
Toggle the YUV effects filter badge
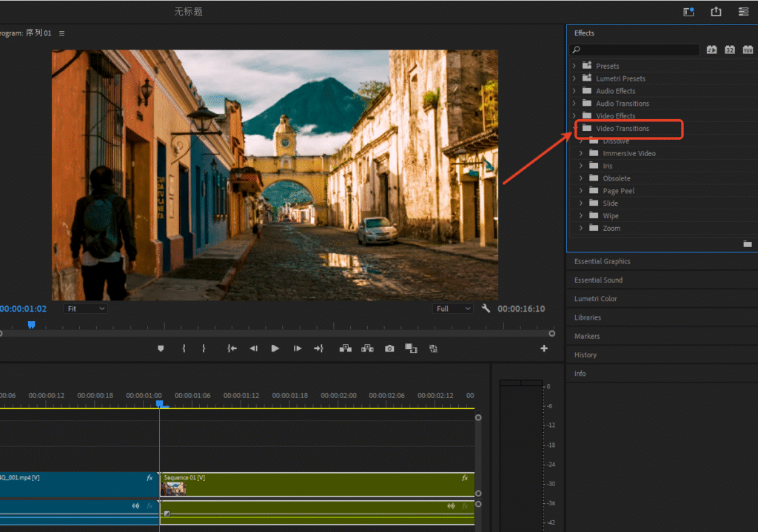(x=748, y=49)
